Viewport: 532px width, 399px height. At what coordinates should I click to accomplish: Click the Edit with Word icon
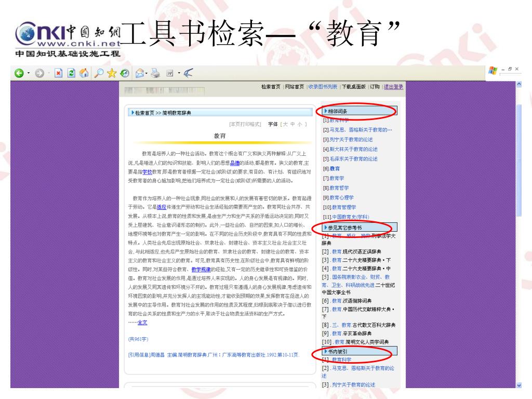click(x=170, y=73)
